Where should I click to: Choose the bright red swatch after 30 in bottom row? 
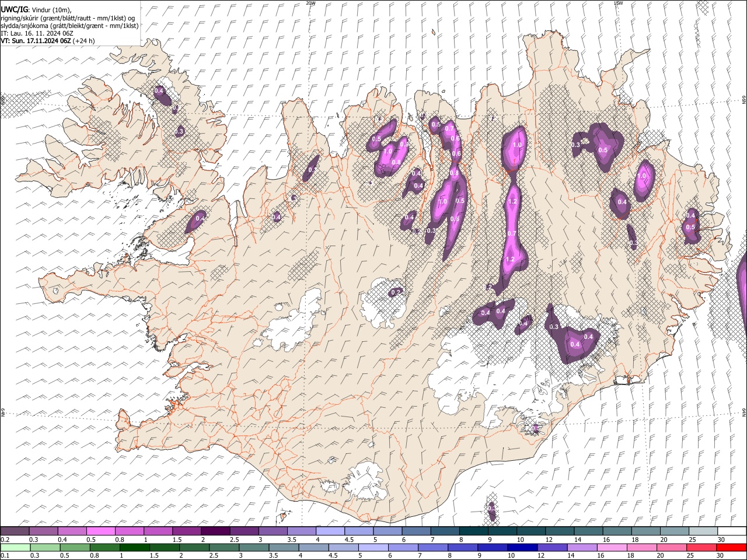pos(731,548)
